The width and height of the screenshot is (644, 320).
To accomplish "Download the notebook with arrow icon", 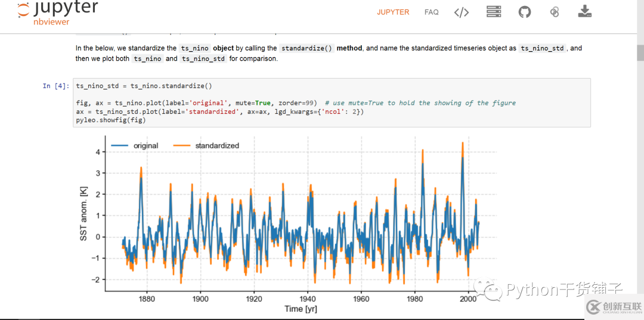I will click(584, 11).
